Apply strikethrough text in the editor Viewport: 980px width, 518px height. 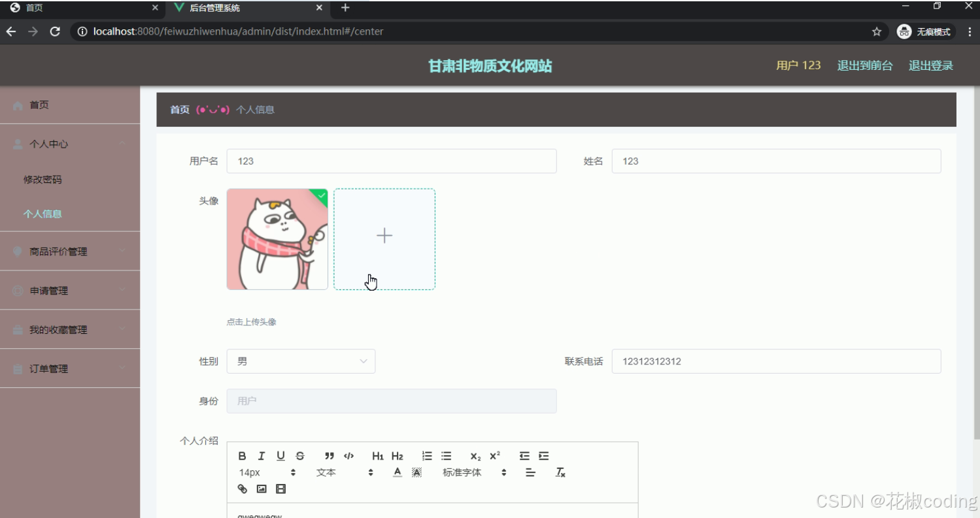299,455
